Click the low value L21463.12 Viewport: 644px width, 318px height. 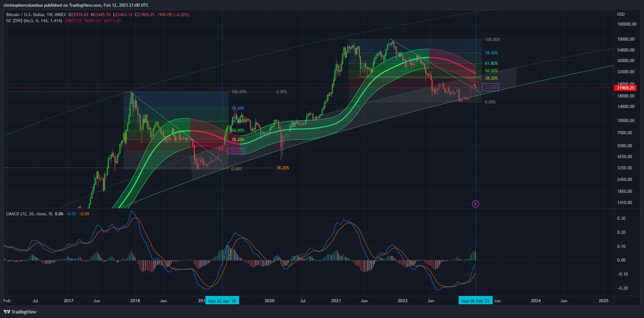123,15
